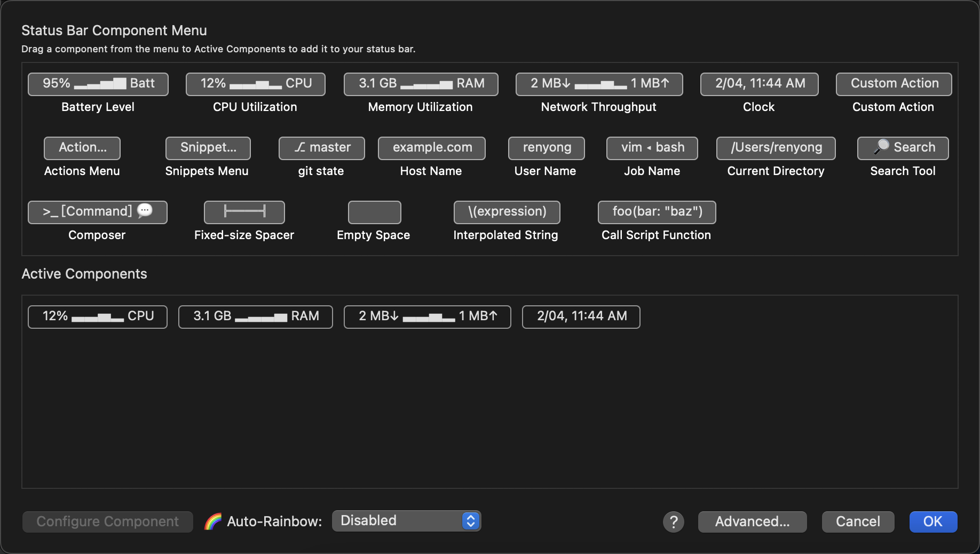Click the 'Actions Menu' label
The width and height of the screenshot is (980, 554).
(82, 171)
